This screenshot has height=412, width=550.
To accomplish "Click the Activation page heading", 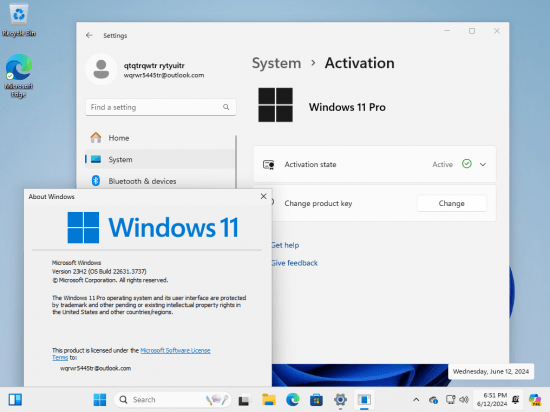I will pyautogui.click(x=360, y=63).
